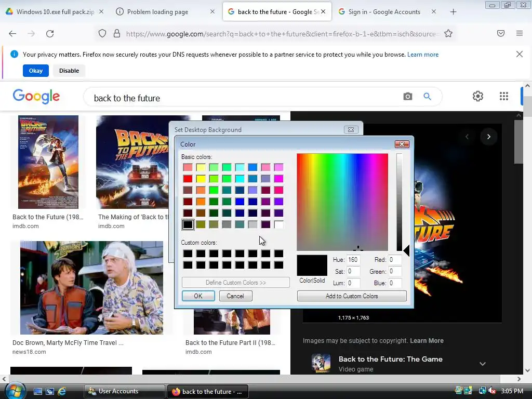This screenshot has width=532, height=399.
Task: Click muted volume icon in system tray
Action: [x=492, y=391]
